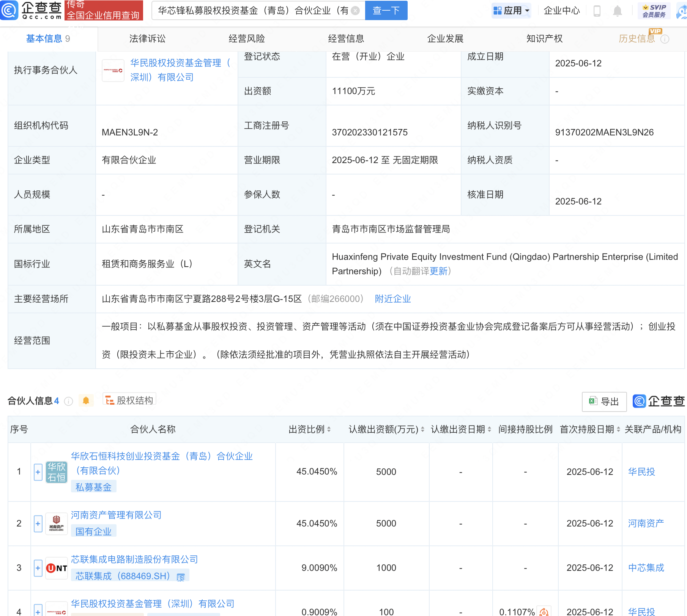This screenshot has height=616, width=687.
Task: Sort by 认缴出资额 column
Action: coord(422,429)
